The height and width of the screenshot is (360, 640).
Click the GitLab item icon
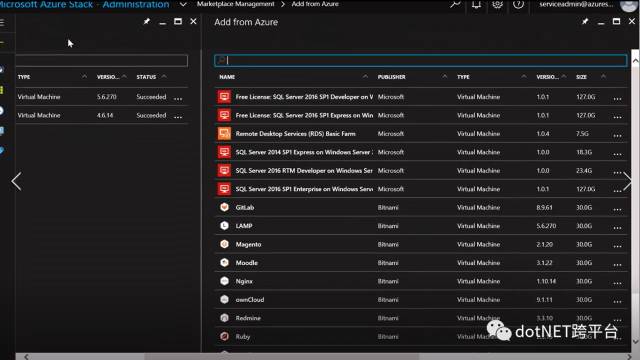tap(224, 207)
